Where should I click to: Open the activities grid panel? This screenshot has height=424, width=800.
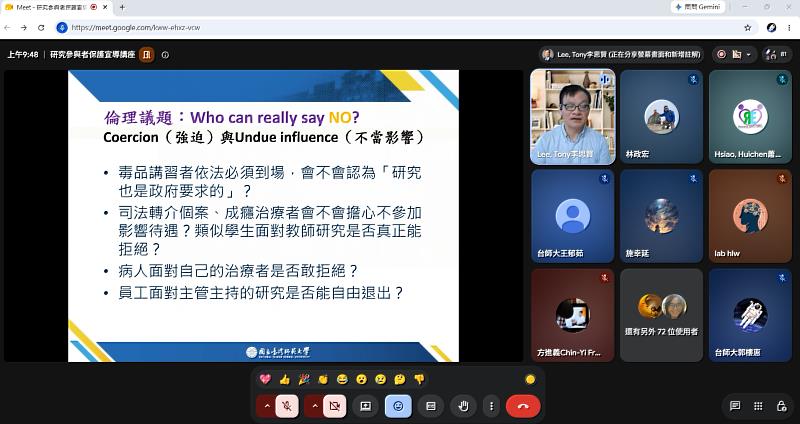(758, 406)
